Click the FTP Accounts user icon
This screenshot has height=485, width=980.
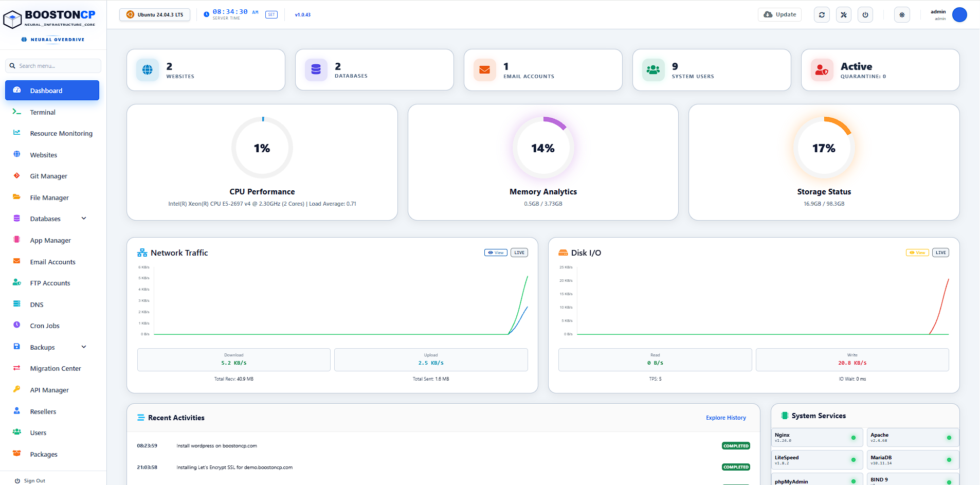click(x=17, y=282)
